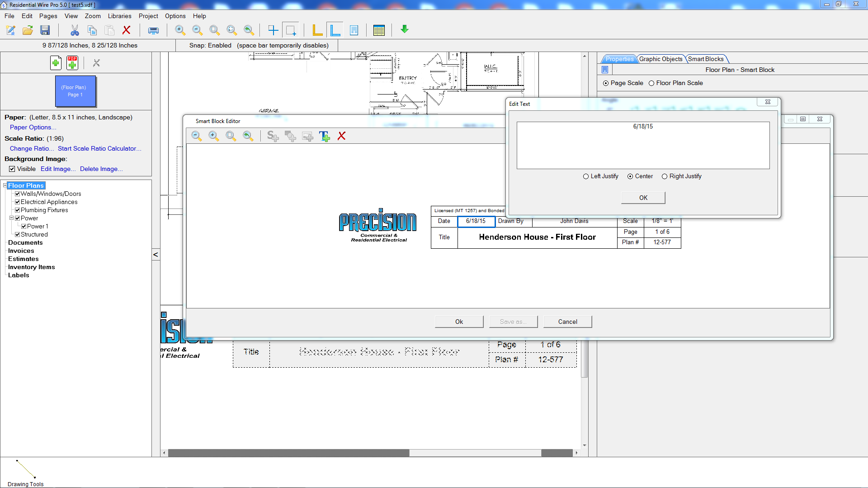The height and width of the screenshot is (488, 868).
Task: Choose the Floor Plan Scale option
Action: pos(651,83)
